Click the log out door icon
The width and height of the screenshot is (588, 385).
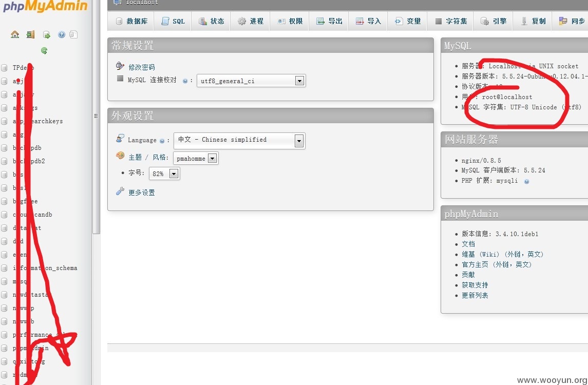30,34
